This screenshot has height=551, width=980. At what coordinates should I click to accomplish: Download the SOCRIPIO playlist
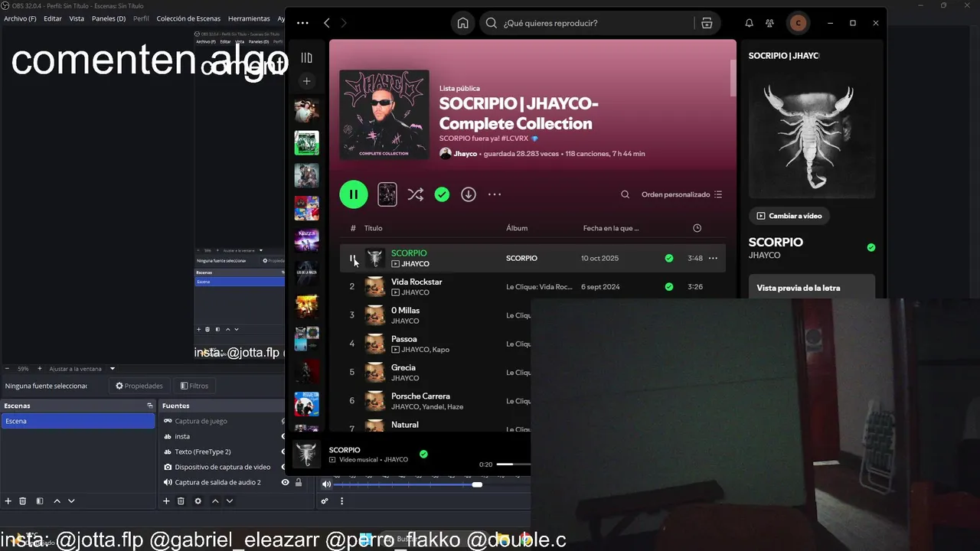(x=469, y=194)
